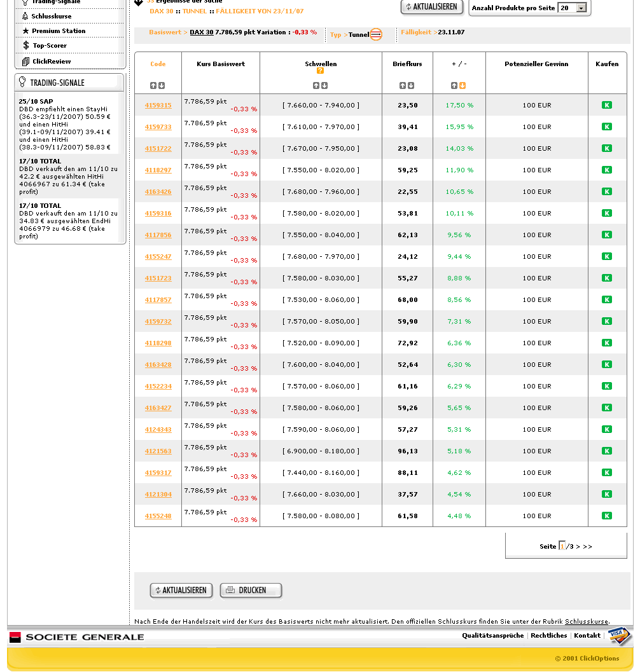Screen dimensions: 640x672
Task: Buy product 4155247 via K icon
Action: click(606, 256)
